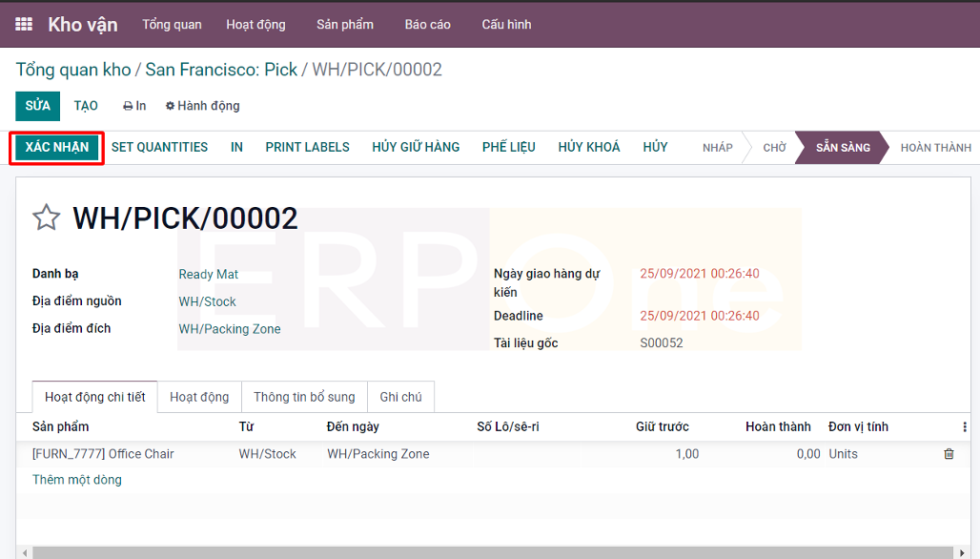Open the Sản phẩm menu

click(345, 25)
